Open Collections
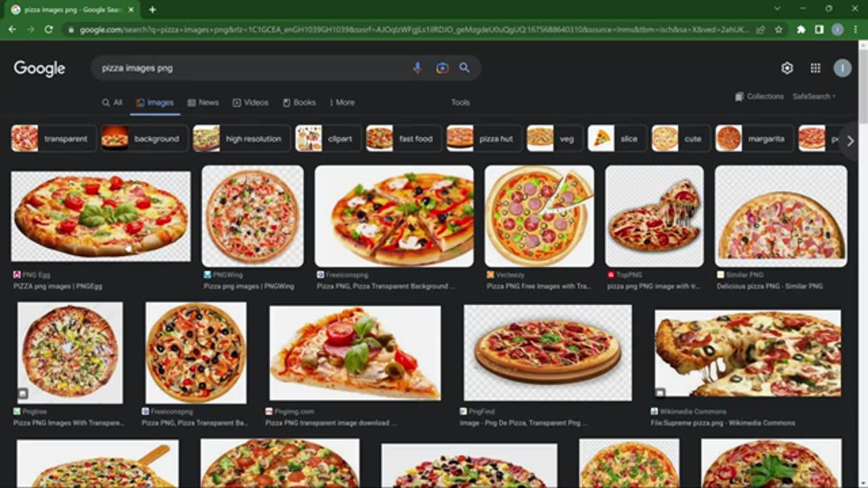The width and height of the screenshot is (868, 488). coord(759,96)
